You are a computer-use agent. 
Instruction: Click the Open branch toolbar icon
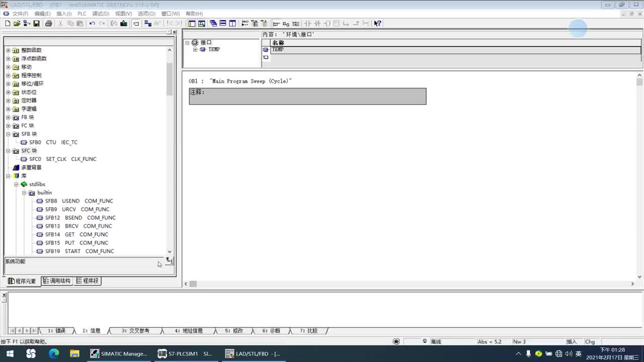(346, 23)
